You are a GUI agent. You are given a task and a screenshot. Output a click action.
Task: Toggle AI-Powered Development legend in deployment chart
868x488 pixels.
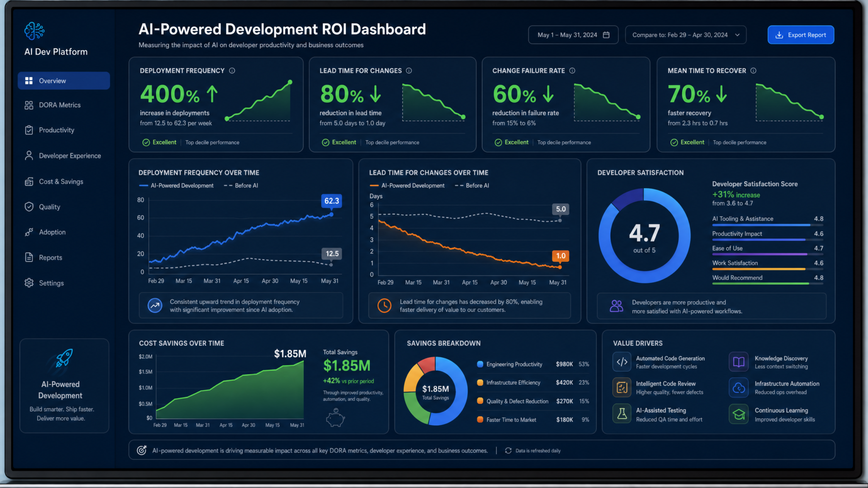176,186
